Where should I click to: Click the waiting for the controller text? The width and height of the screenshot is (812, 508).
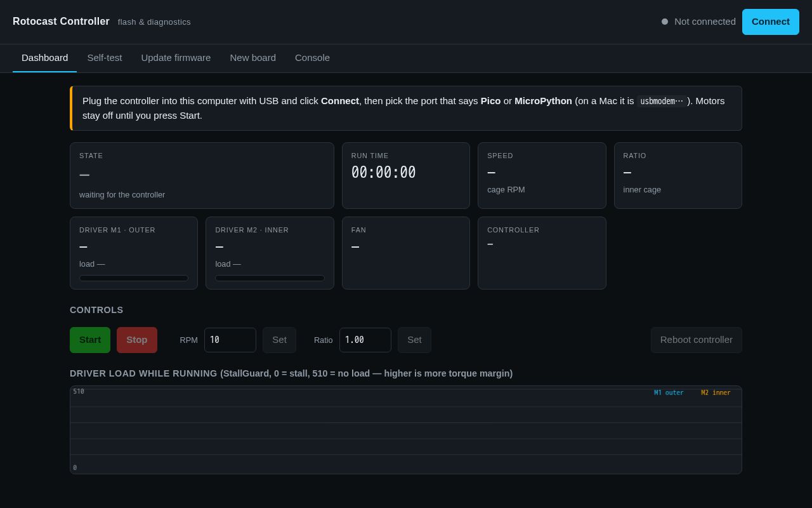[x=122, y=195]
